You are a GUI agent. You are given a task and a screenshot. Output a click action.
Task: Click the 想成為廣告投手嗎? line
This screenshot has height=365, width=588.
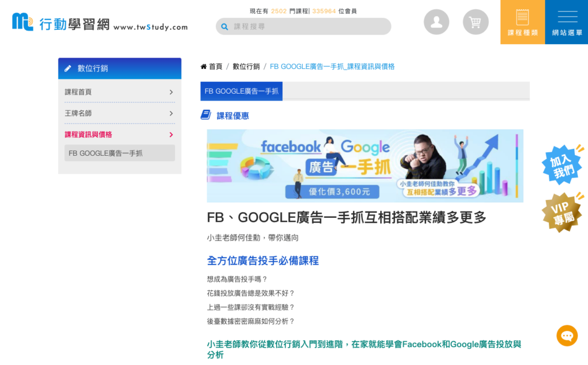click(237, 279)
